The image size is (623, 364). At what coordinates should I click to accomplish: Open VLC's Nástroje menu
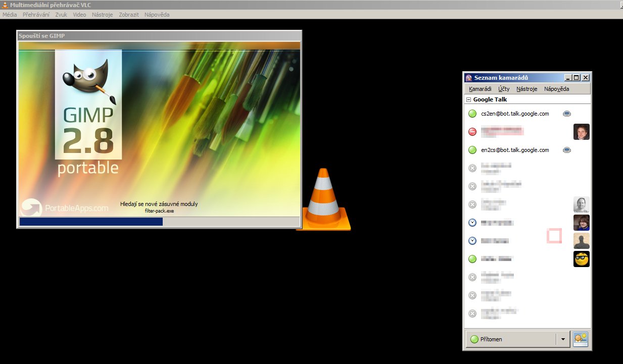103,15
